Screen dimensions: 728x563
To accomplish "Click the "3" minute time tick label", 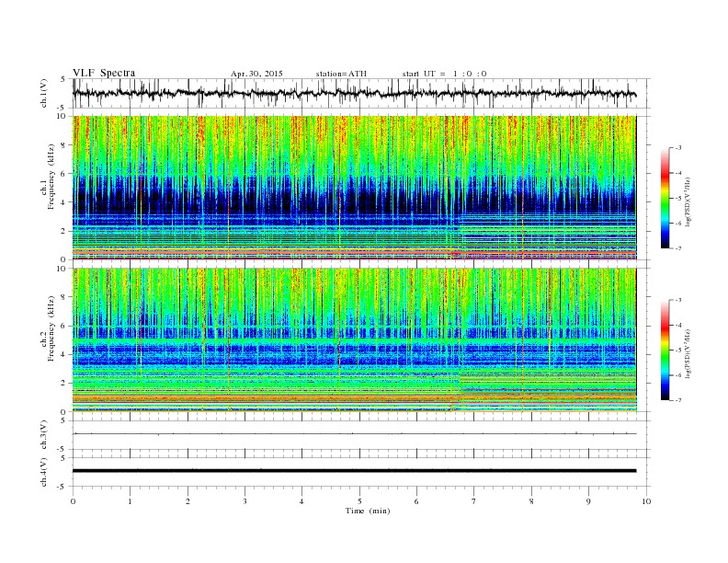I will (x=245, y=501).
